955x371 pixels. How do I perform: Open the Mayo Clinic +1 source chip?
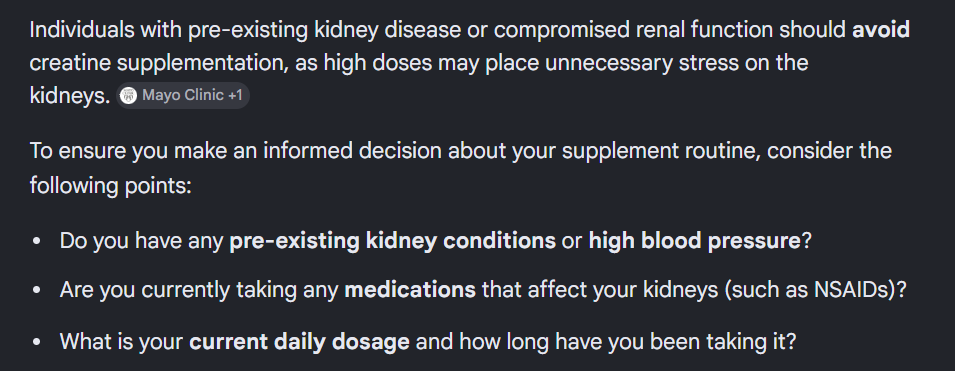(x=183, y=96)
